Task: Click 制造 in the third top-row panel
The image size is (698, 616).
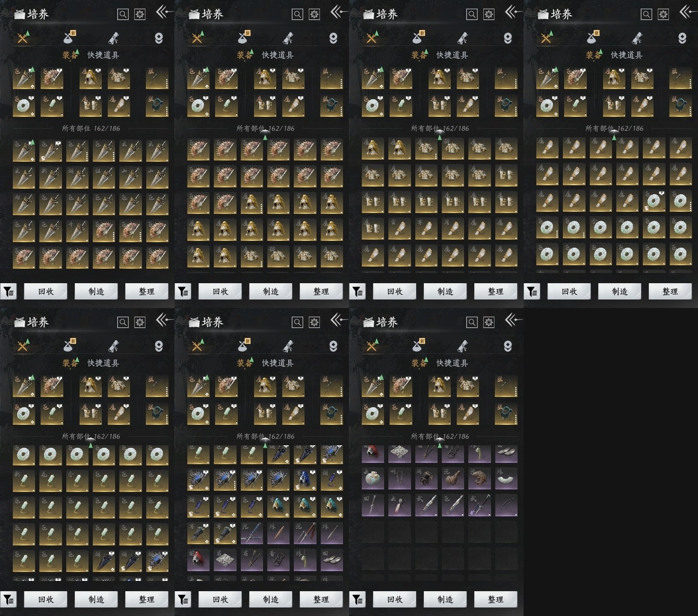Action: point(445,292)
